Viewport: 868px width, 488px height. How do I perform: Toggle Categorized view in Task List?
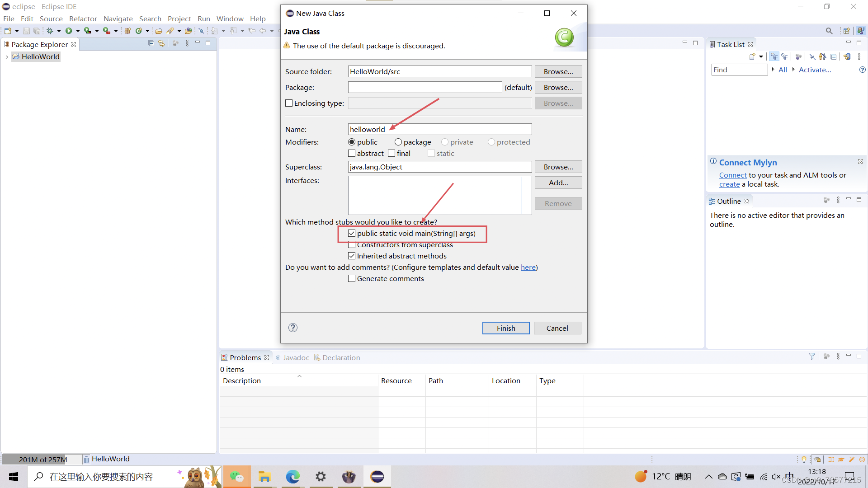[x=774, y=56]
